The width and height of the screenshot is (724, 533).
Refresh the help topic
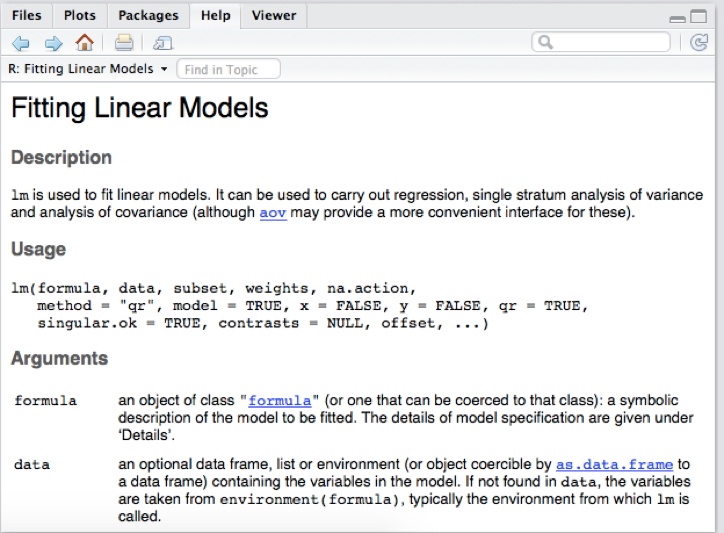(x=699, y=42)
